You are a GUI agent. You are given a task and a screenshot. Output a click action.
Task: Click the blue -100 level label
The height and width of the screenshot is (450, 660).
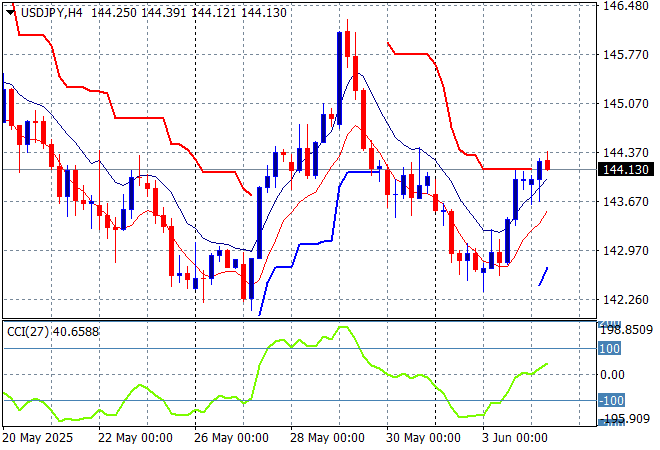(612, 401)
